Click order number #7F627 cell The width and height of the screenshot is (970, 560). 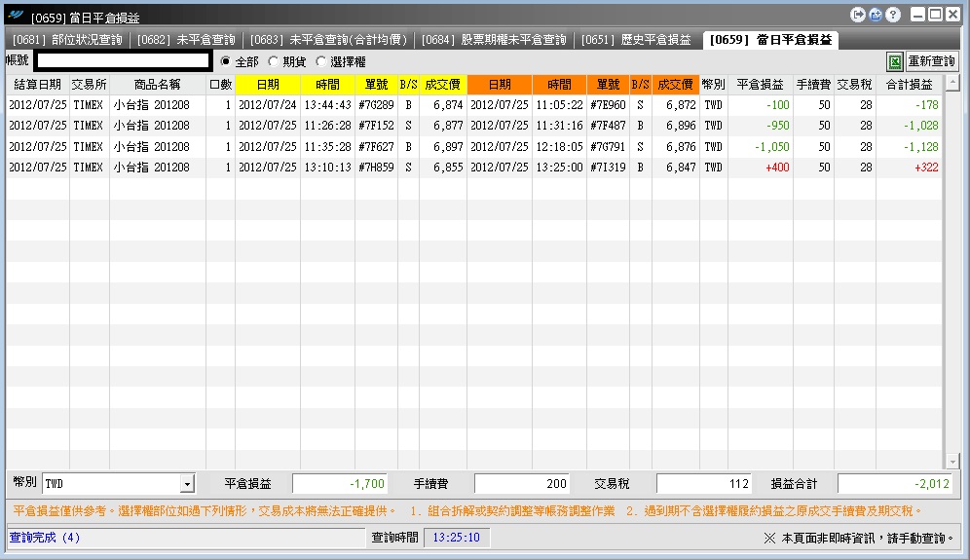(376, 147)
